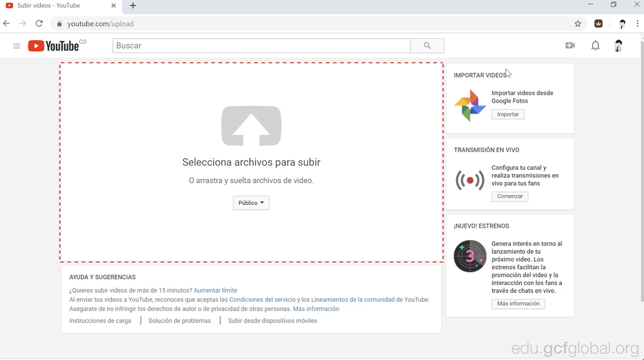Click the gray upload arrow icon
Screen dimensions: 644x360
(x=251, y=126)
